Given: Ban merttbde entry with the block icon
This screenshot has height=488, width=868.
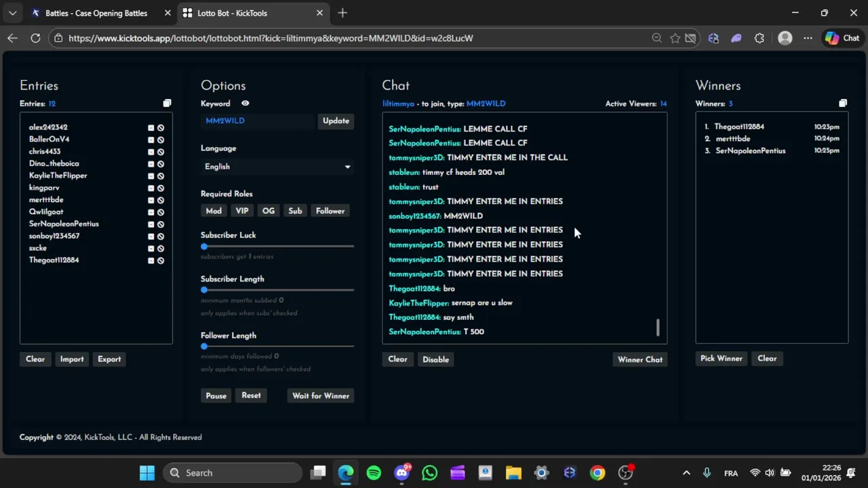Looking at the screenshot, I should tap(161, 200).
